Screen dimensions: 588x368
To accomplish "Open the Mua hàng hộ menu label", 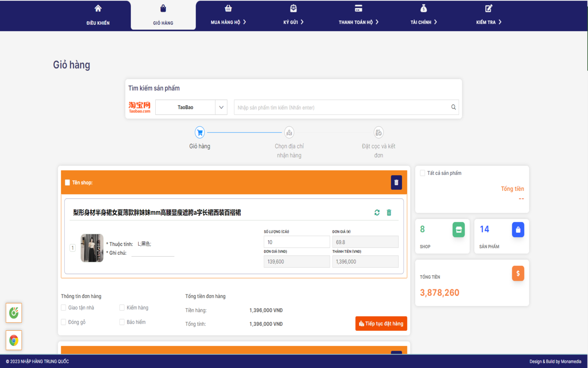I will pyautogui.click(x=226, y=22).
